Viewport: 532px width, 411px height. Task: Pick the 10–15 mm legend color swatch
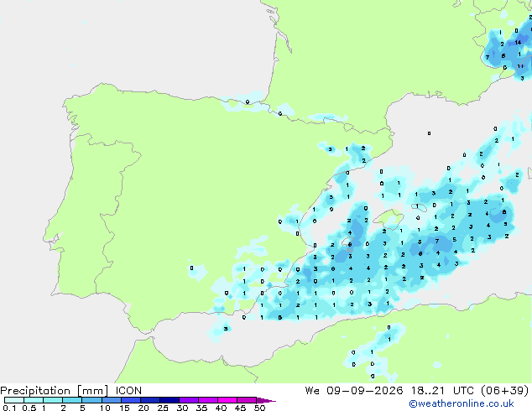click(x=112, y=400)
